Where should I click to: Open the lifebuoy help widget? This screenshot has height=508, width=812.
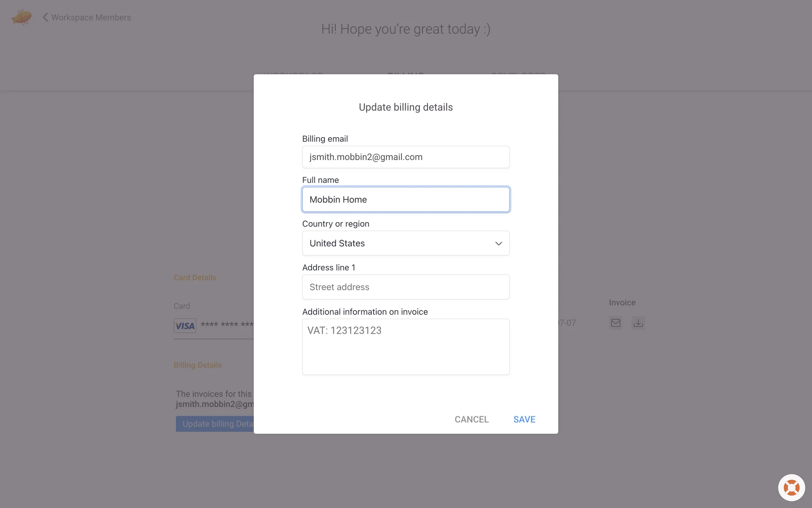point(791,488)
